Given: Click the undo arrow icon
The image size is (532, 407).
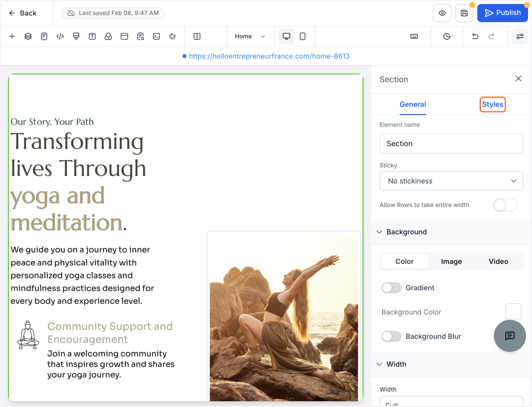Looking at the screenshot, I should pos(475,36).
